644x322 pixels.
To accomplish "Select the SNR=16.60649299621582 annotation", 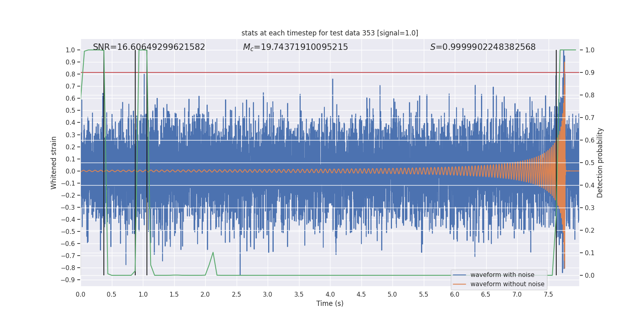I will pyautogui.click(x=149, y=47).
